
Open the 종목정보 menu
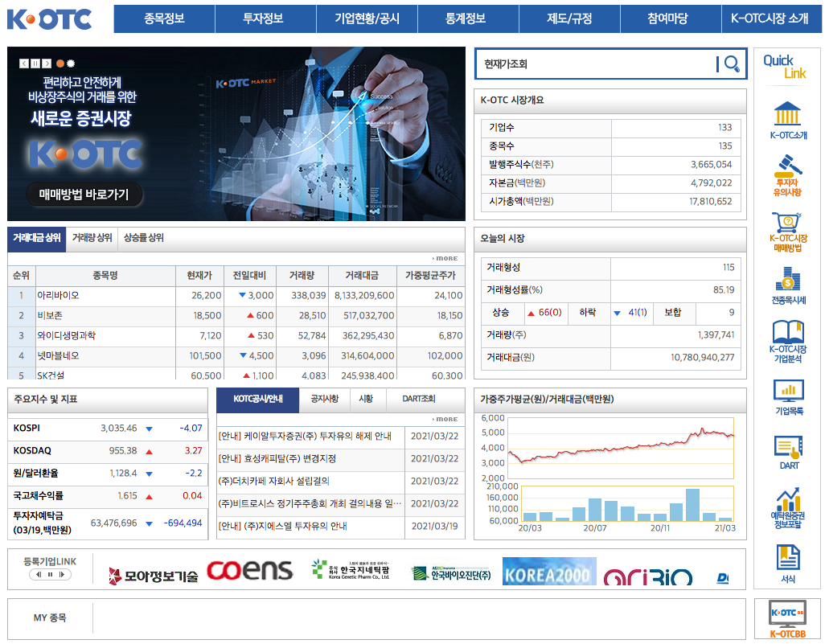[164, 19]
